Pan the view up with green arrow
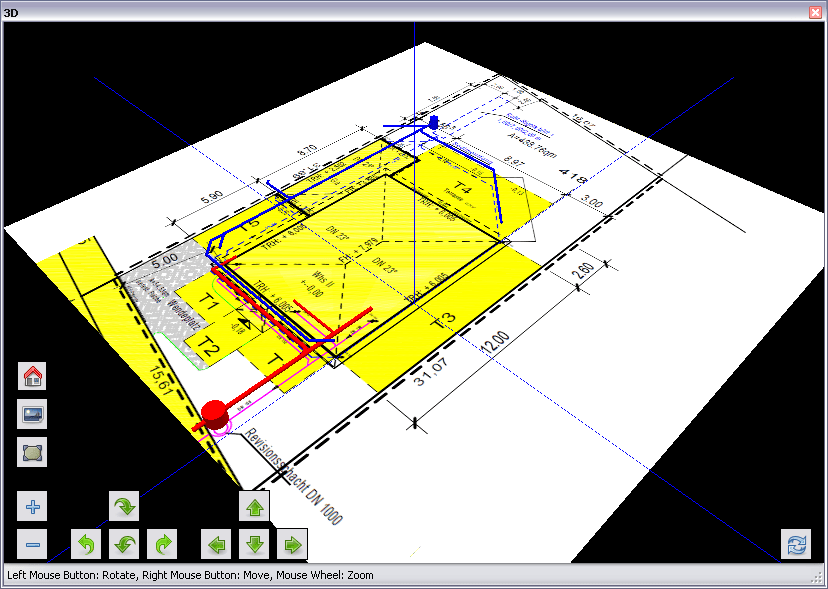Viewport: 828px width, 589px height. coord(254,507)
